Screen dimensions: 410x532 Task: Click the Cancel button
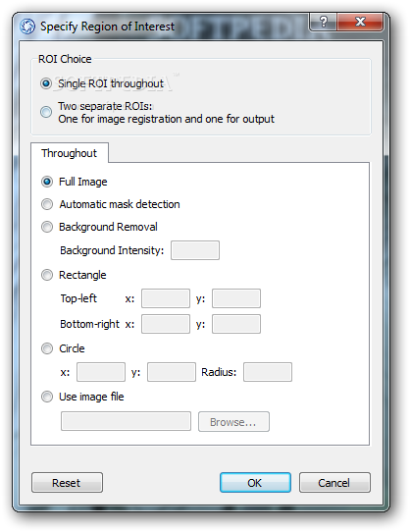[334, 483]
